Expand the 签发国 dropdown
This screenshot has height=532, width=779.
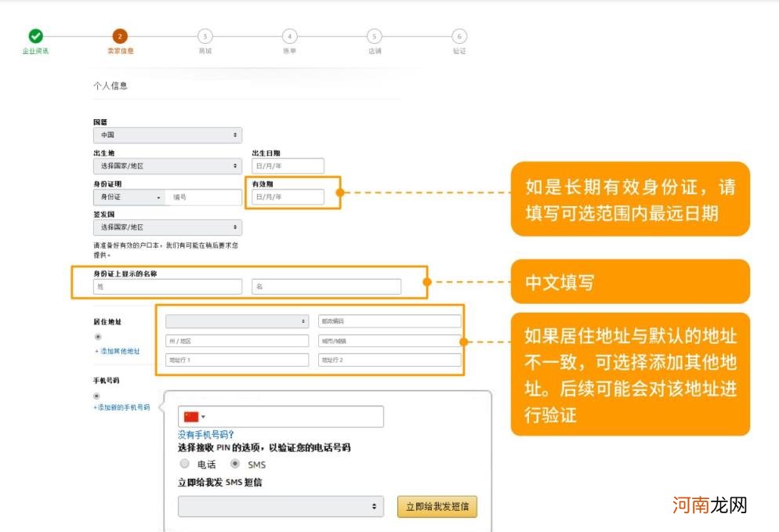[x=168, y=226]
